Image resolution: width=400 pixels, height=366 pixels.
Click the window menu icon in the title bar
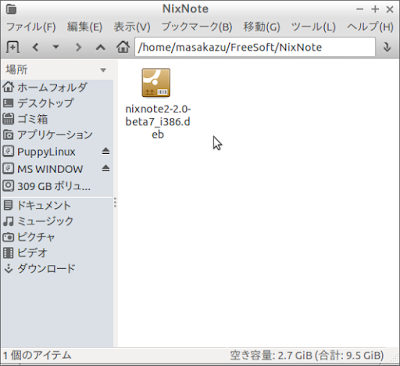pyautogui.click(x=11, y=9)
